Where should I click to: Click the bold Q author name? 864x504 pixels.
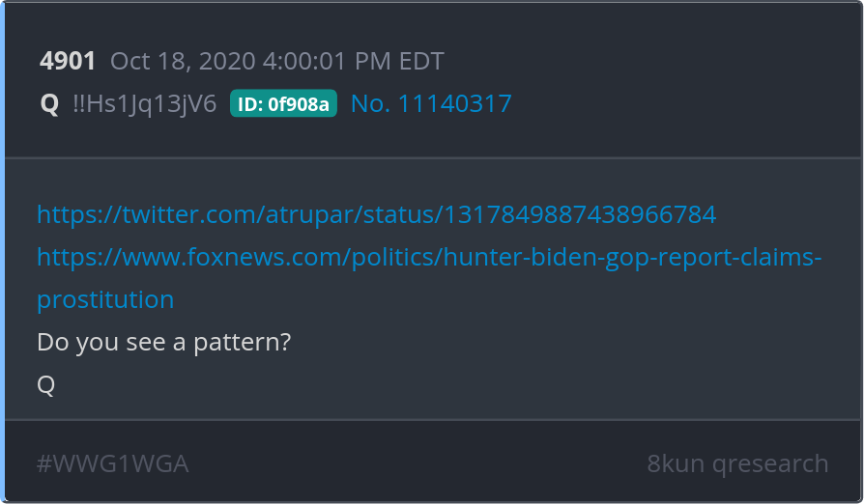(49, 103)
